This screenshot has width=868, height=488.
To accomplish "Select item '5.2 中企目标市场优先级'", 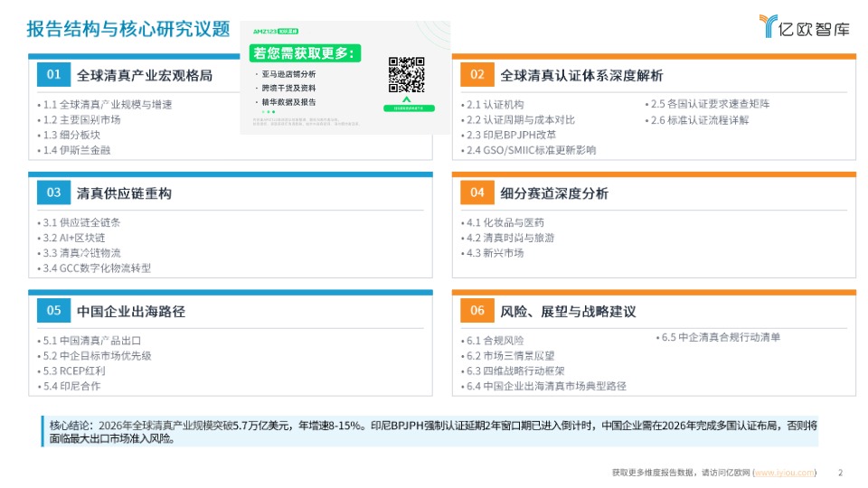I will tap(97, 356).
